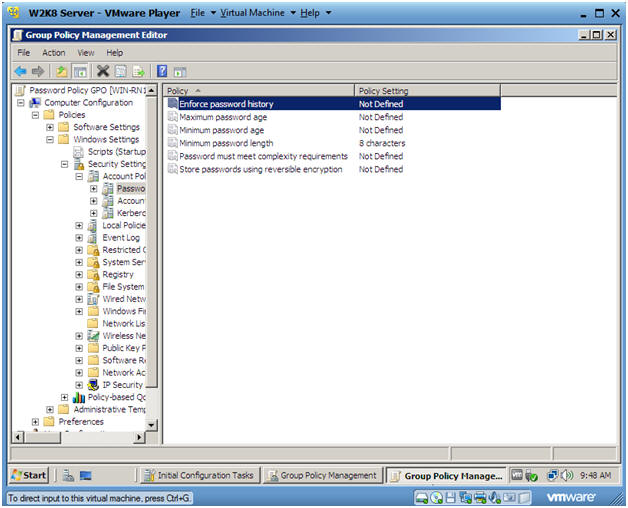The height and width of the screenshot is (508, 628).
Task: Switch to Initial Configuration Tasks taskbar button
Action: pyautogui.click(x=200, y=476)
